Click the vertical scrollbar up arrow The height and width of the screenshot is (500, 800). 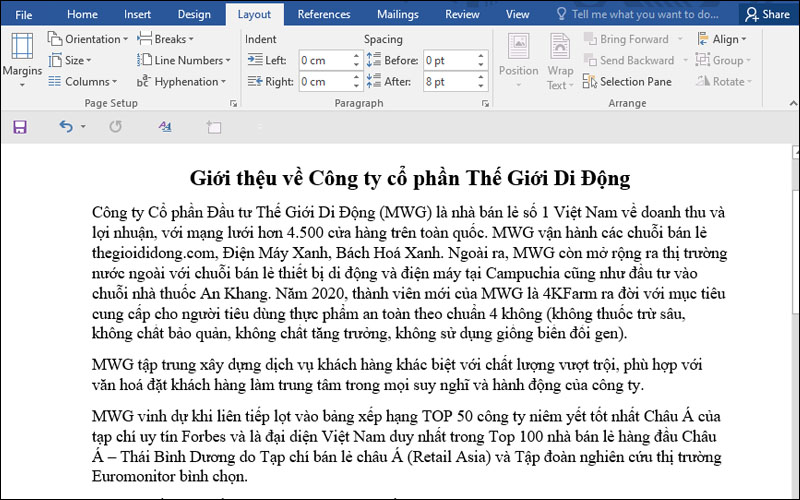795,152
